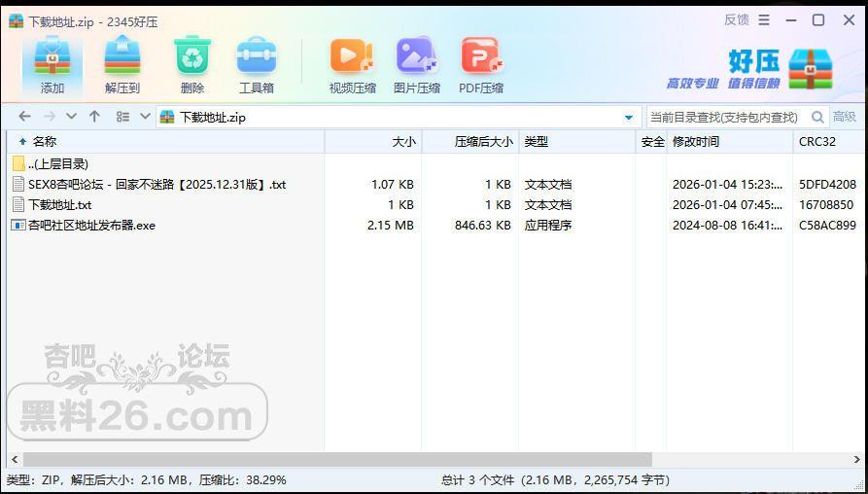Click the search magnifier icon
Screen dimensions: 868x494
pos(817,118)
